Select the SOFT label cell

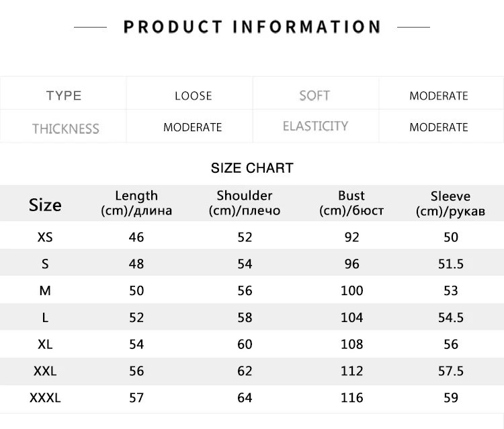pos(314,95)
